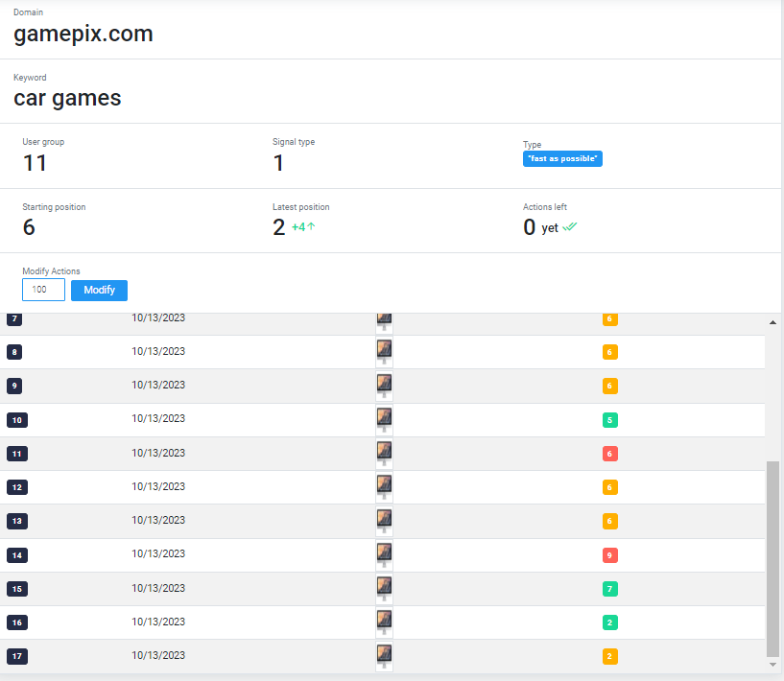Viewport: 784px width, 681px height.
Task: Click the row number badge 10
Action: point(17,420)
